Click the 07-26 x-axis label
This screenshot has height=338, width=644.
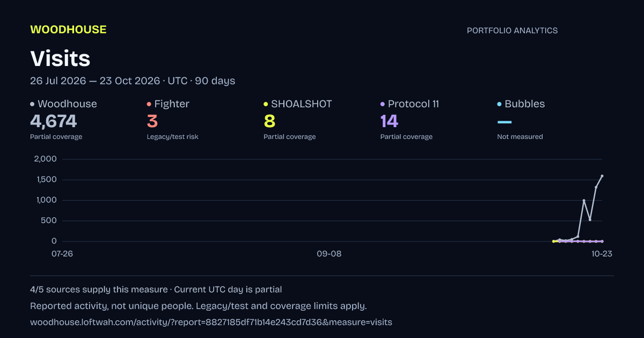pyautogui.click(x=62, y=254)
